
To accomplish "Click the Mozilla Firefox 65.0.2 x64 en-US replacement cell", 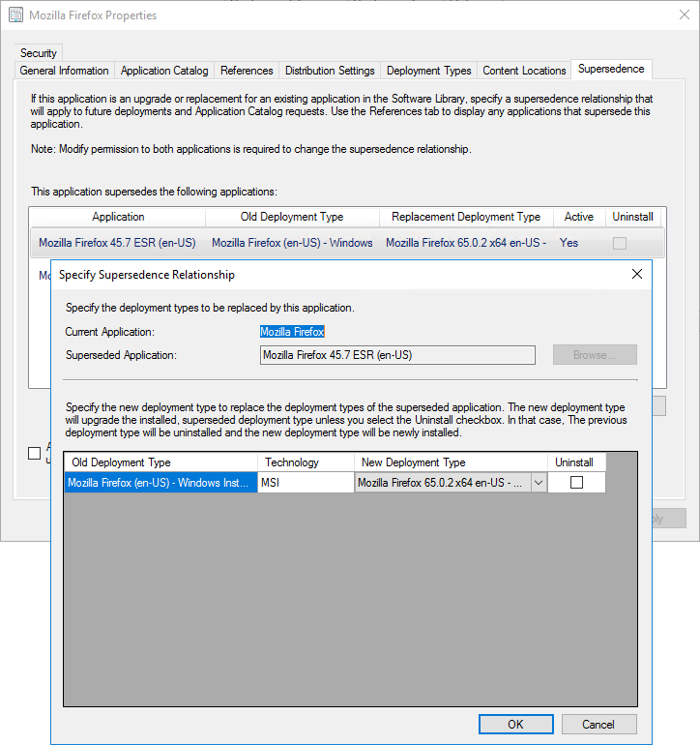I will pos(466,243).
